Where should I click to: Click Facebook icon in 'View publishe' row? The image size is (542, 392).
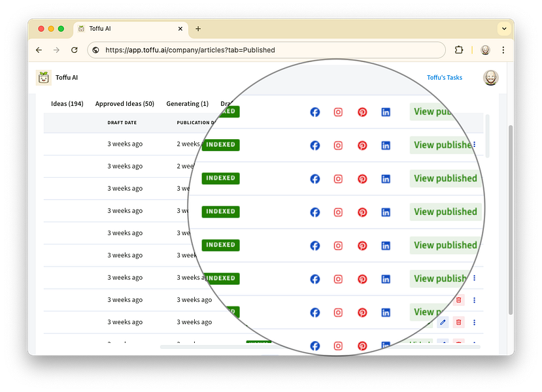315,146
